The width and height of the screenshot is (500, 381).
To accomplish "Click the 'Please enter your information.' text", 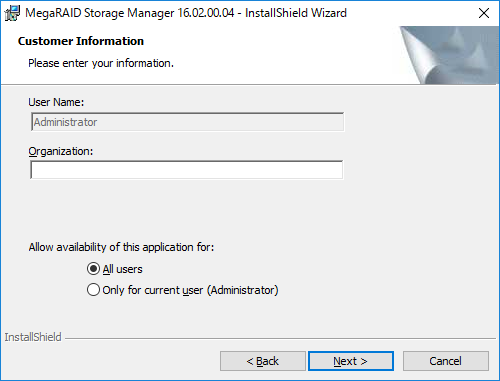I will point(101,63).
